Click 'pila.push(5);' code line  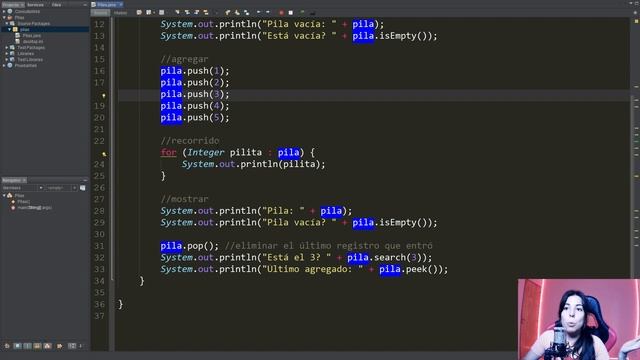195,118
